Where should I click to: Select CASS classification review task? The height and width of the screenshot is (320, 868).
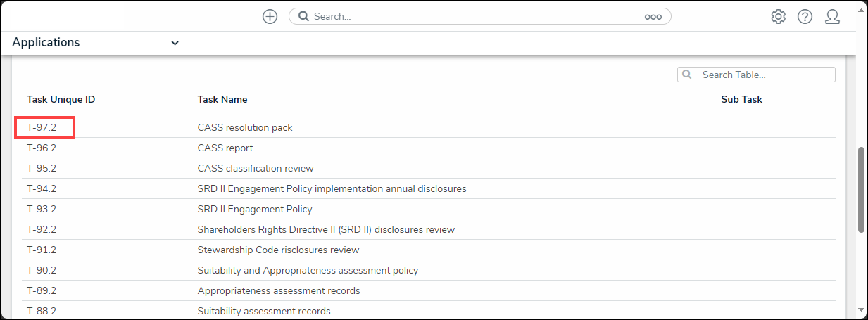click(x=256, y=169)
